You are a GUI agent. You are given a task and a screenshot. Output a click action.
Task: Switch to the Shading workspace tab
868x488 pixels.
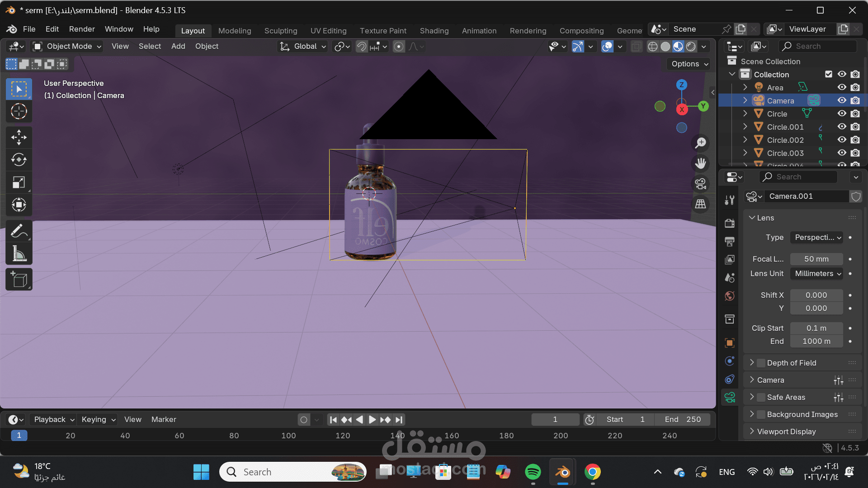[x=434, y=31]
